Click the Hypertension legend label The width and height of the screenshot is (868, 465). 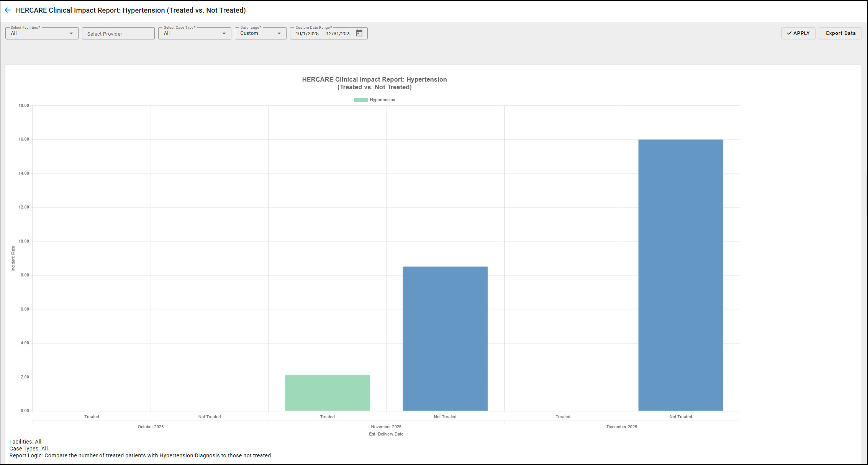(x=382, y=100)
